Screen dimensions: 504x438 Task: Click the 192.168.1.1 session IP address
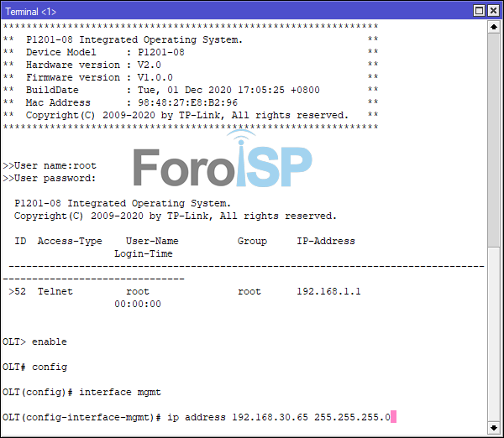(328, 291)
